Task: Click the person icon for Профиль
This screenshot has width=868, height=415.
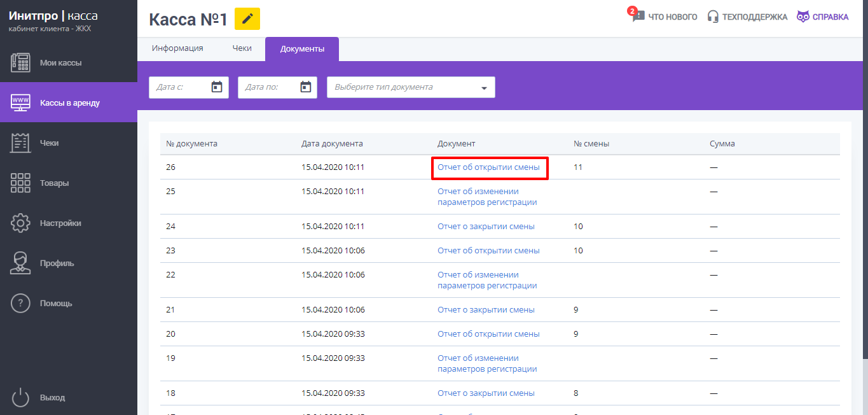Action: click(x=21, y=263)
